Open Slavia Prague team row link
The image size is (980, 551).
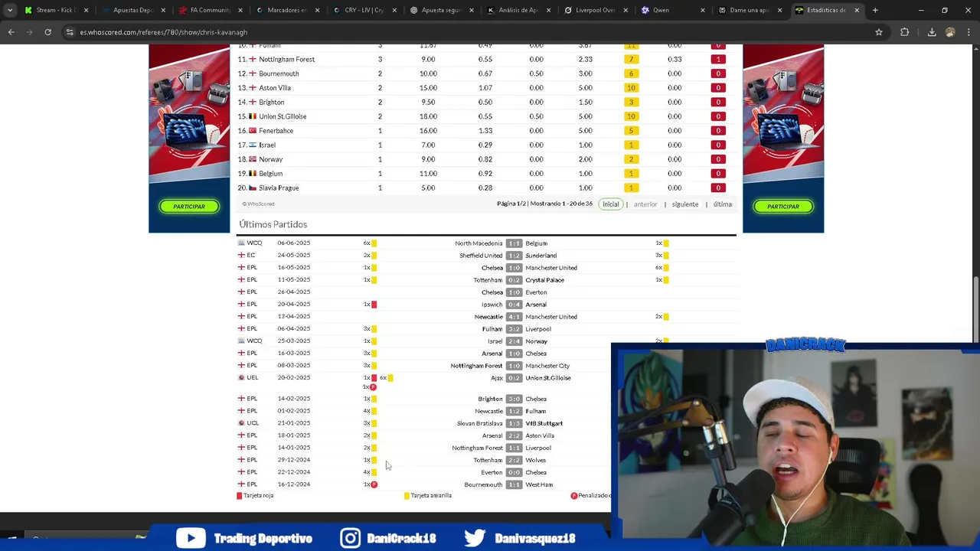tap(279, 187)
